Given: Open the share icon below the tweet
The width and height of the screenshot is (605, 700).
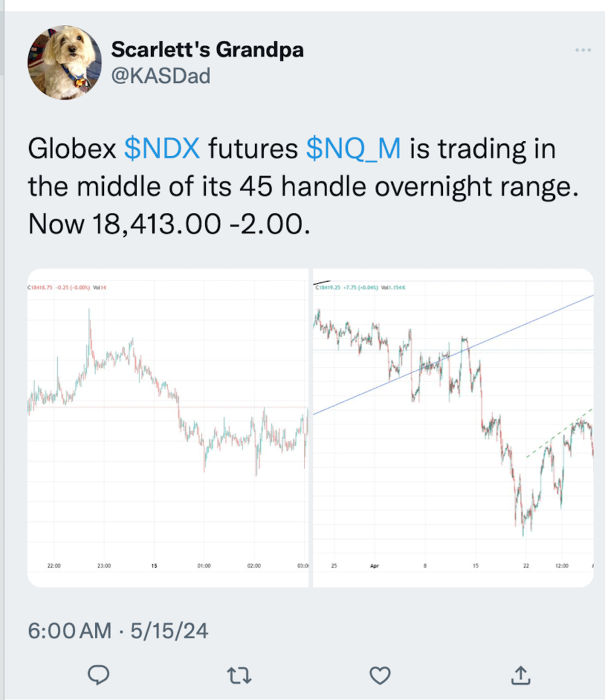Looking at the screenshot, I should [520, 675].
